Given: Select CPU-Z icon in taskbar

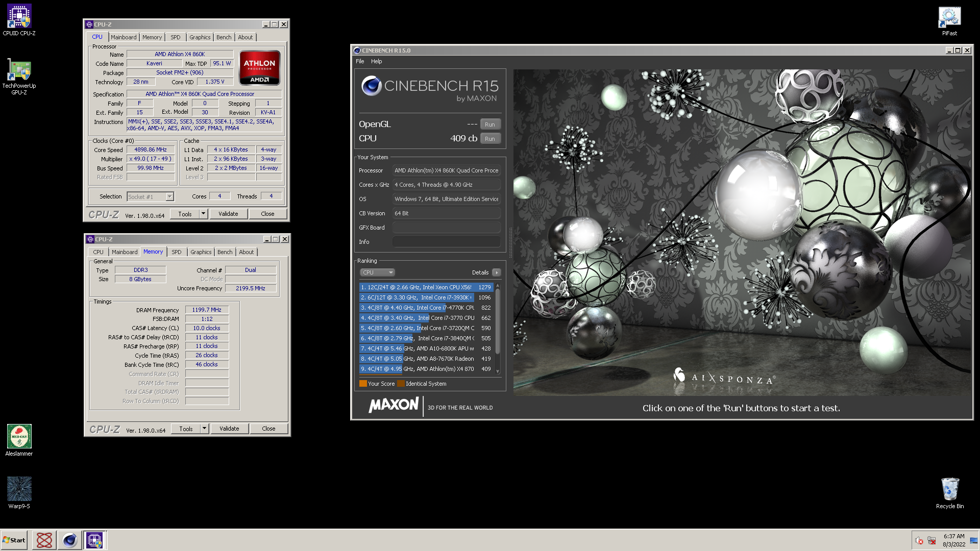Looking at the screenshot, I should [94, 540].
